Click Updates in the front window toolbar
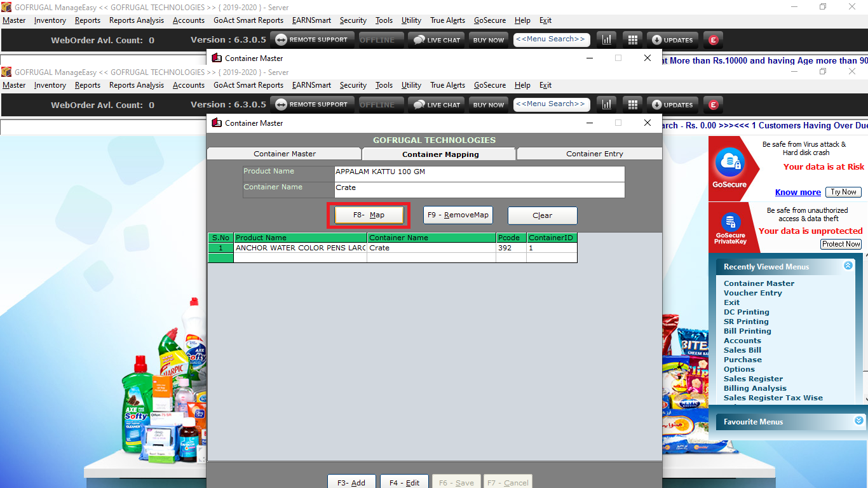This screenshot has width=868, height=488. 672,104
